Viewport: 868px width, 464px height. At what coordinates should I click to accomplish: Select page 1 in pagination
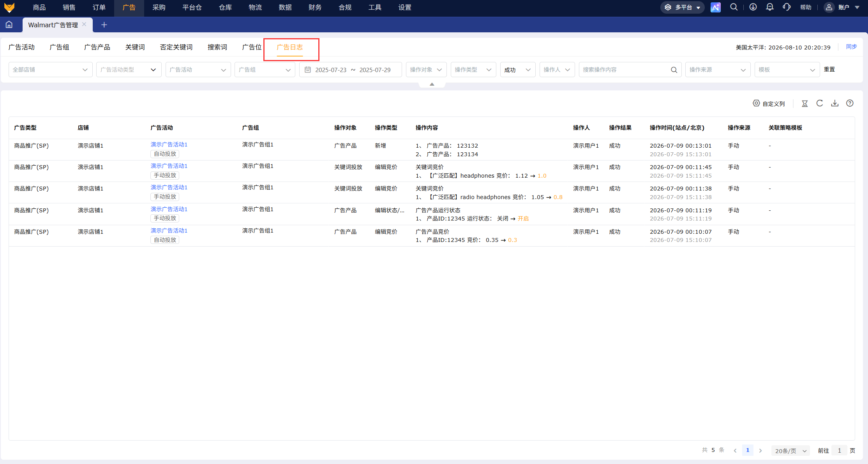point(748,450)
